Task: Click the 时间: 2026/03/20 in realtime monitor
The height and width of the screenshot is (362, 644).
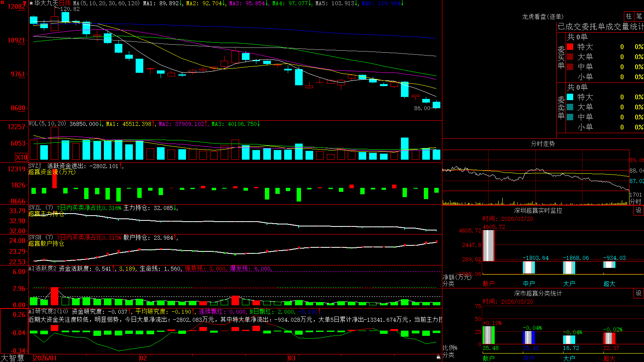Action: click(x=508, y=219)
